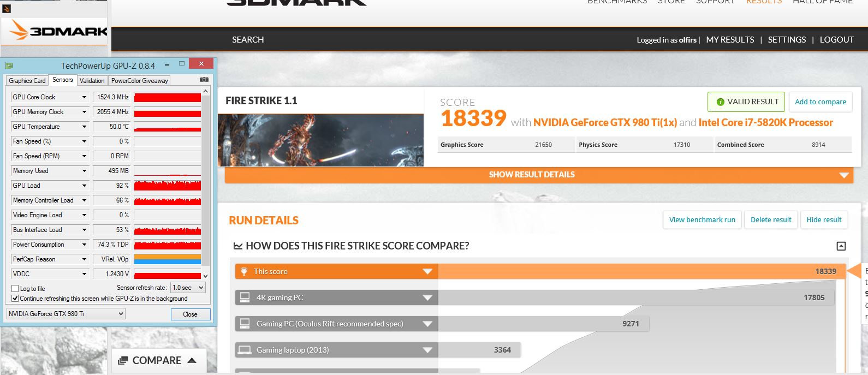Click the monitor icon beside 4K gaming PC
The width and height of the screenshot is (868, 375).
[x=245, y=297]
